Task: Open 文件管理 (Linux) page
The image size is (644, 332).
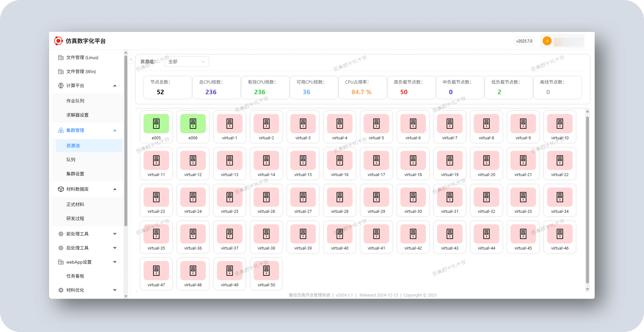Action: pos(82,58)
